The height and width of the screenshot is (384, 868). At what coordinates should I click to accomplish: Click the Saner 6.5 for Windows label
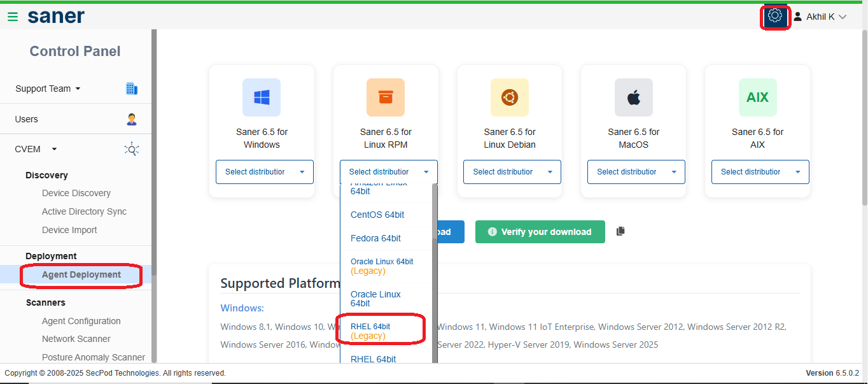tap(262, 138)
